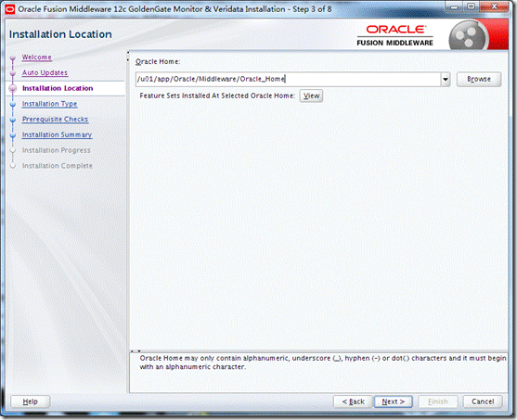The height and width of the screenshot is (420, 517).
Task: Click the Prerequisite Checks step bullet icon
Action: 13,120
